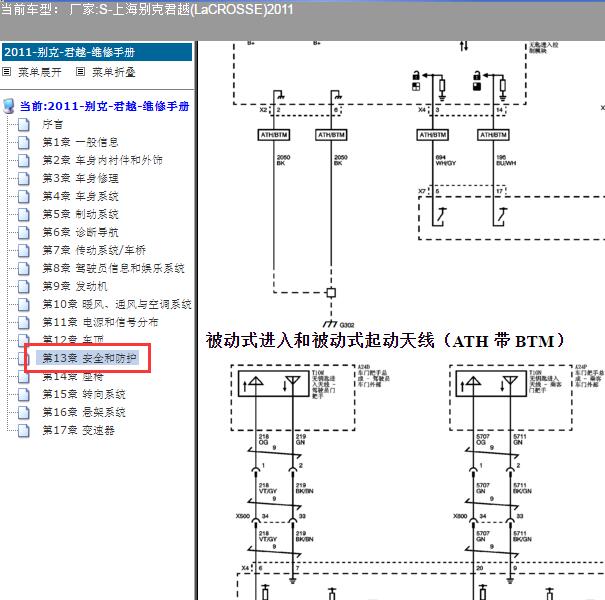605x600 pixels.
Task: Open 第3章 车身修理
Action: pyautogui.click(x=80, y=178)
